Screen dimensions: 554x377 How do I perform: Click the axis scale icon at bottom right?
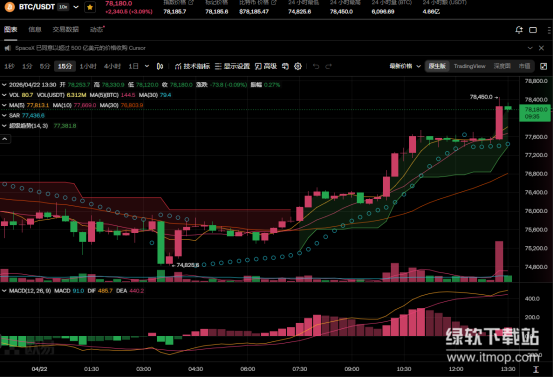[x=536, y=369]
